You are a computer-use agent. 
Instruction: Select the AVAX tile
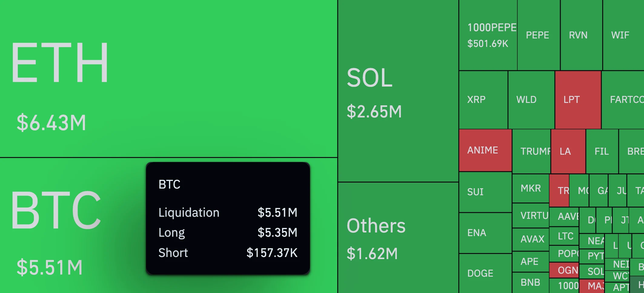tap(530, 239)
